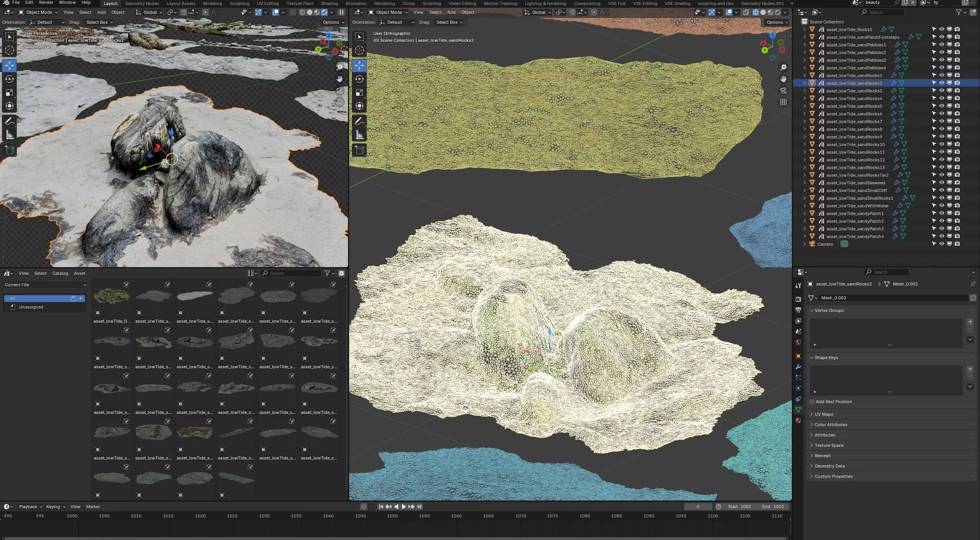Expand the UV Maps panel
Screen dimensions: 980x540
[x=824, y=414]
